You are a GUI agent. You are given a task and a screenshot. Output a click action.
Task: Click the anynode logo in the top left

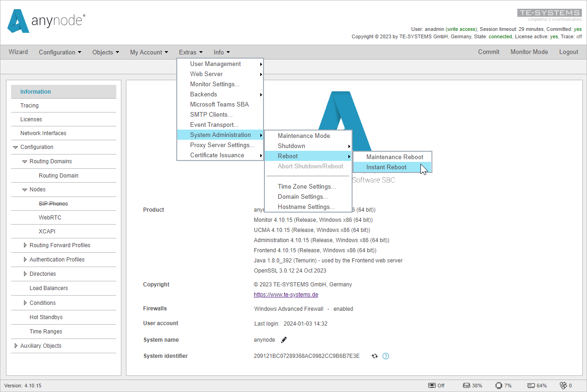[45, 21]
